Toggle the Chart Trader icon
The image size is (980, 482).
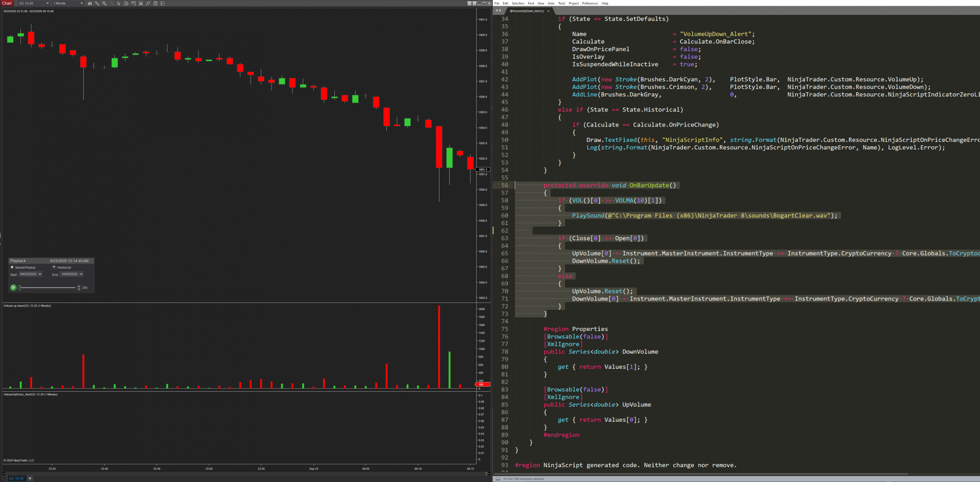(133, 4)
